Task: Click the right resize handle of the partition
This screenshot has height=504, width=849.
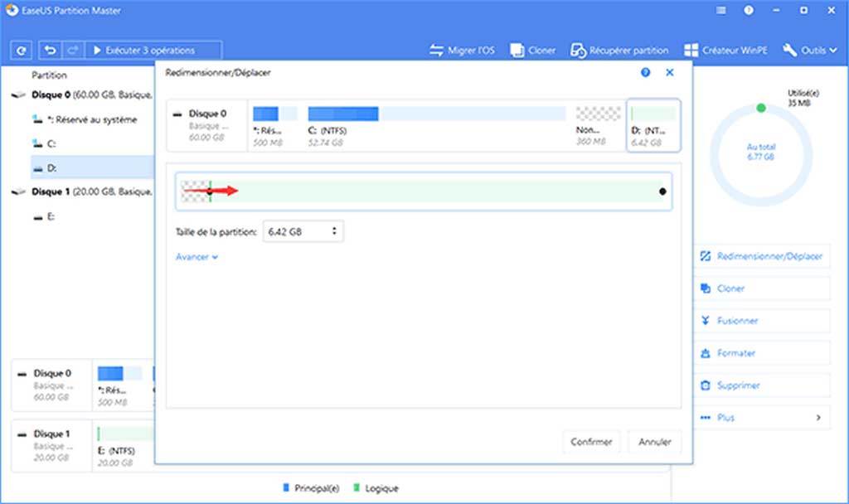Action: coord(662,191)
